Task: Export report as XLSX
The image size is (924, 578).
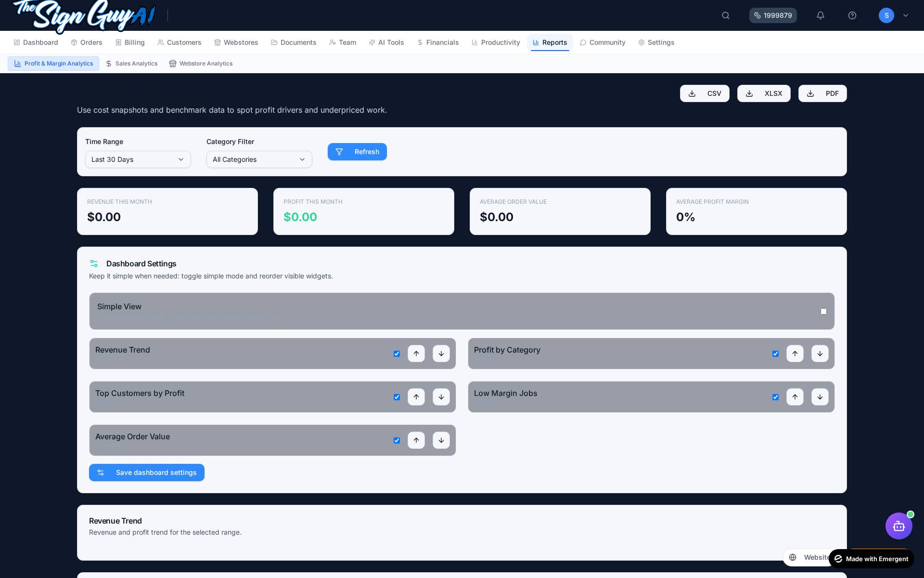Action: pyautogui.click(x=764, y=93)
